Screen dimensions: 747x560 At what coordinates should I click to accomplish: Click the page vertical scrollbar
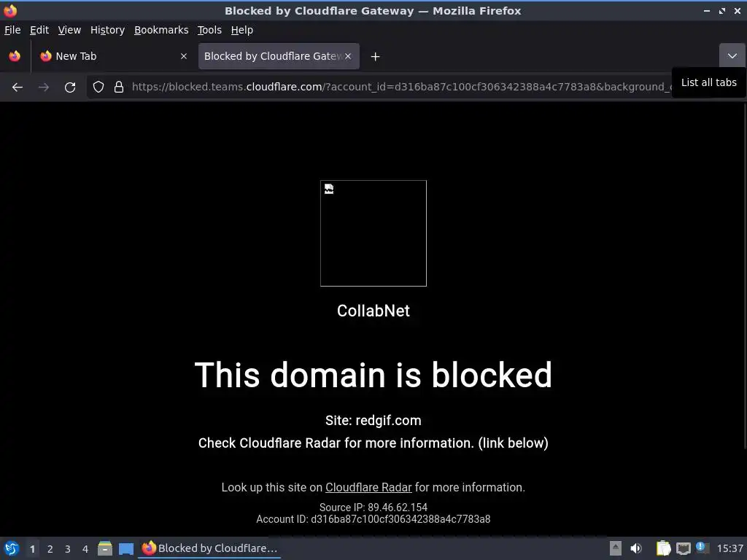(x=744, y=276)
